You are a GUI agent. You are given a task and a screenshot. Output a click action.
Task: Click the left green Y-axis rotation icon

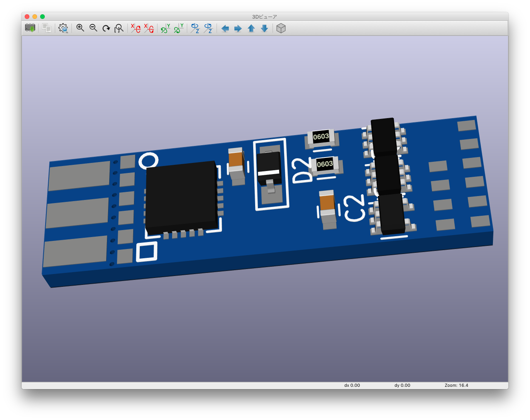pos(166,28)
